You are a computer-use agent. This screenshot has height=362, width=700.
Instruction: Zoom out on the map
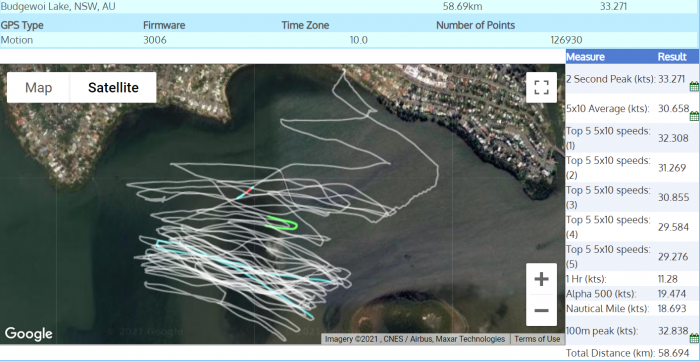[x=541, y=310]
